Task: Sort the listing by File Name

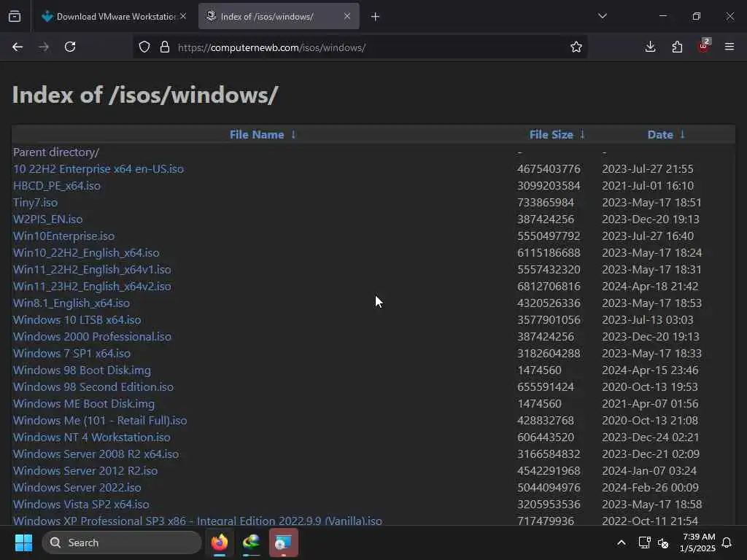Action: point(257,135)
